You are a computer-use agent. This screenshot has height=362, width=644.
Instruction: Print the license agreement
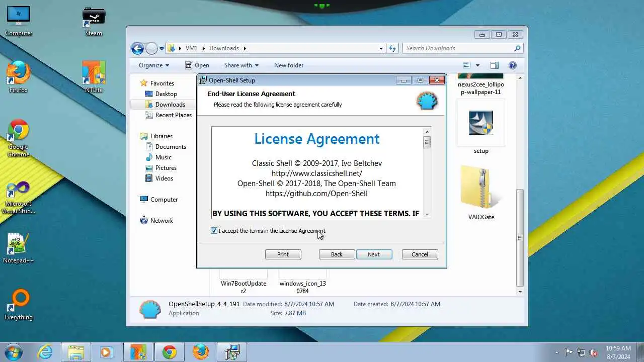coord(283,254)
